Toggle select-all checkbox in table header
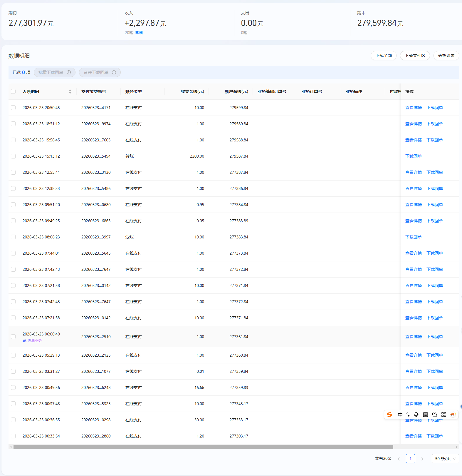 coord(13,91)
